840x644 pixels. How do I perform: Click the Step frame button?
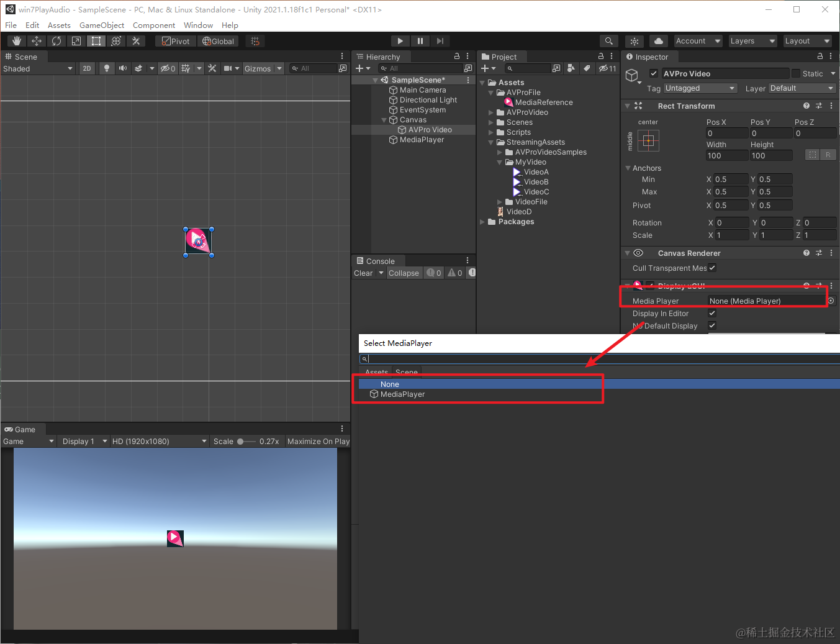(440, 41)
